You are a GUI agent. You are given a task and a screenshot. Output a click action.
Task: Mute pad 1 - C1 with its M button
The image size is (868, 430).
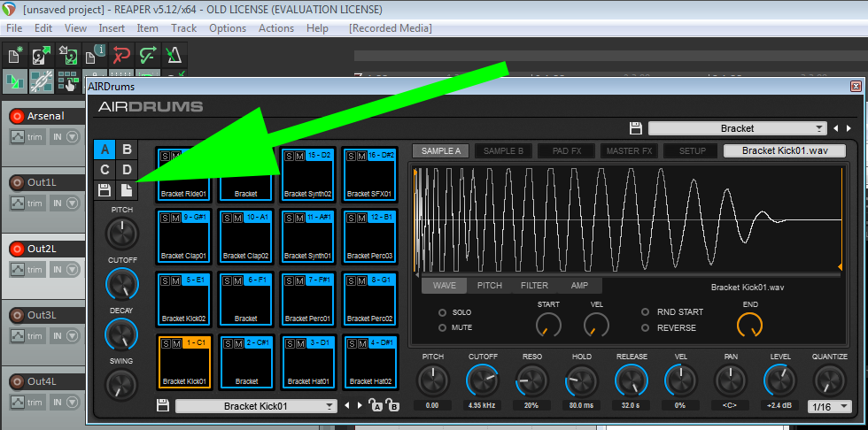point(175,343)
